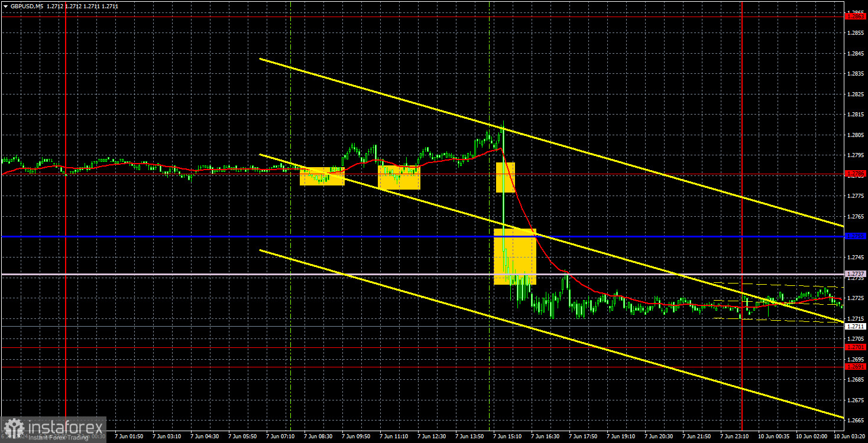Click the 10 Jun 02:00 time label

[x=812, y=437]
